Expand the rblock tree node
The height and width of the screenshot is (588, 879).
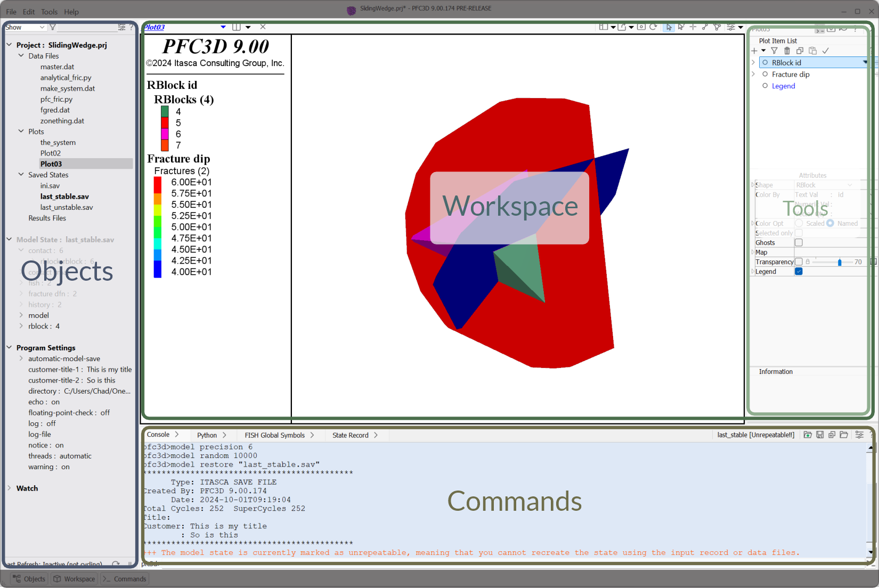(x=21, y=326)
